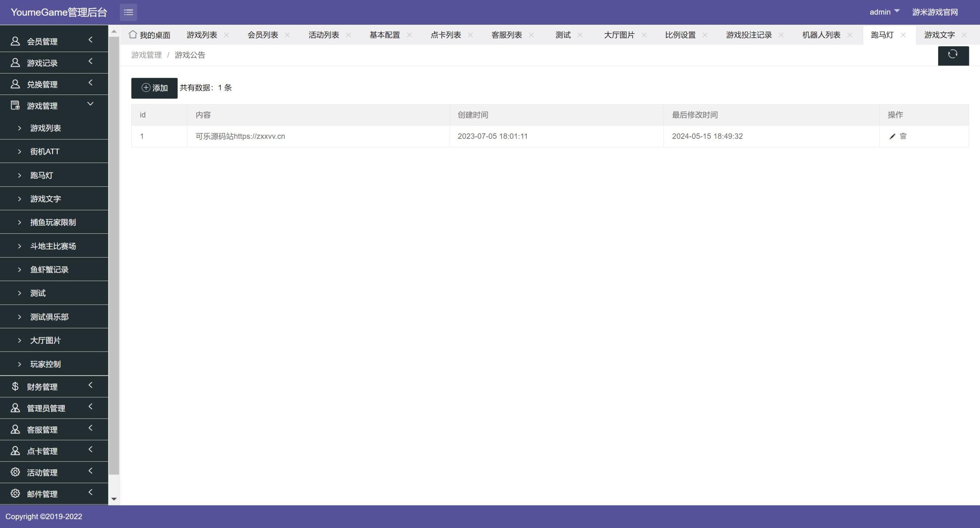Click the 添加 add button
This screenshot has width=980, height=528.
154,88
